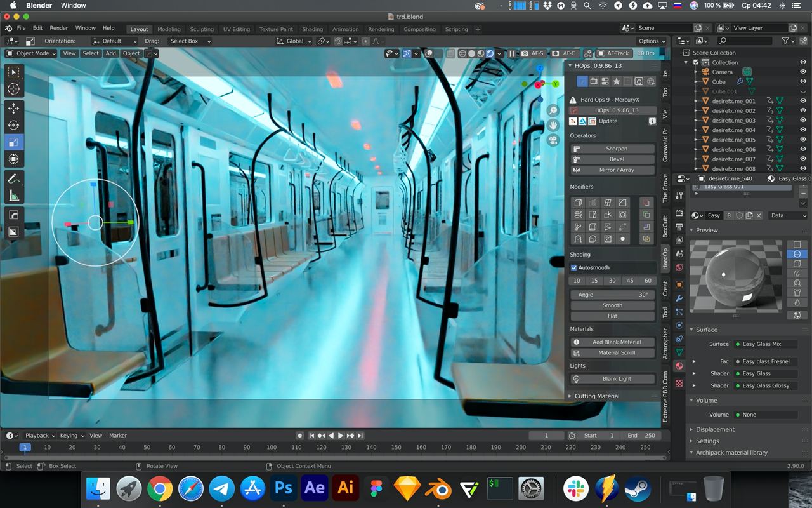Play the animation in the timeline
The height and width of the screenshot is (508, 812).
pyautogui.click(x=341, y=436)
